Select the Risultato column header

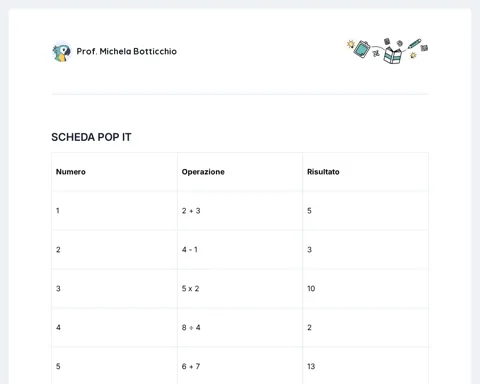[365, 172]
